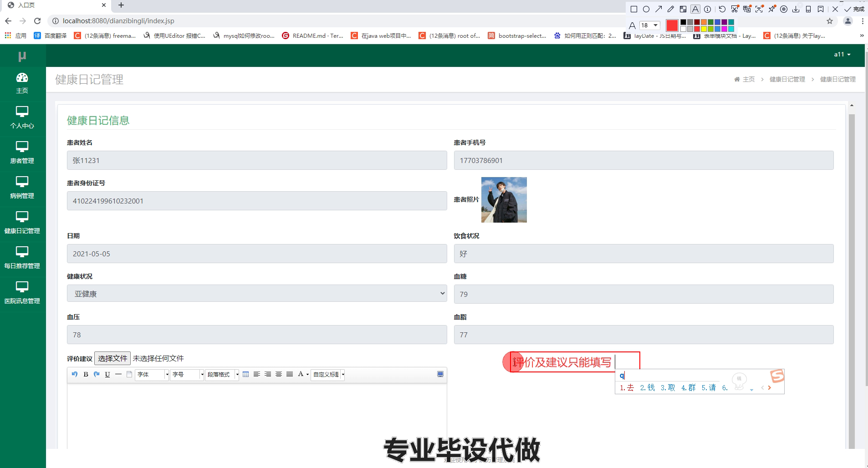Toggle editor fullscreen mode icon
This screenshot has width=868, height=468.
pyautogui.click(x=440, y=374)
